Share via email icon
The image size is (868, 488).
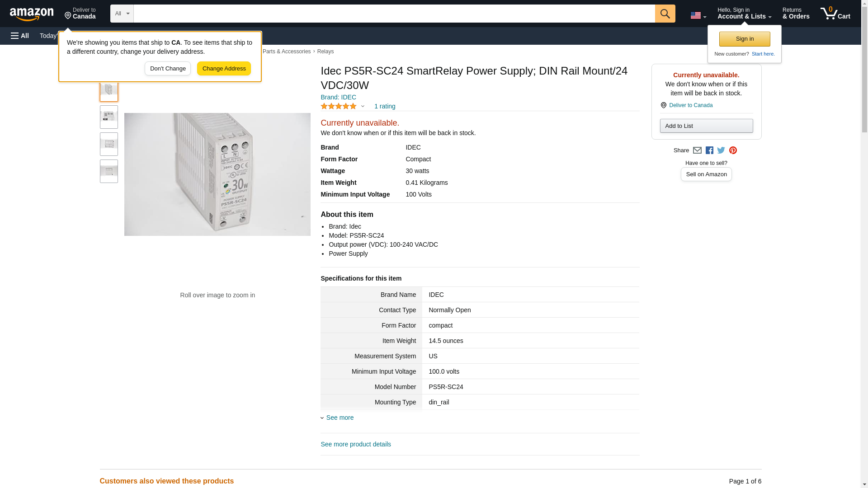point(697,150)
